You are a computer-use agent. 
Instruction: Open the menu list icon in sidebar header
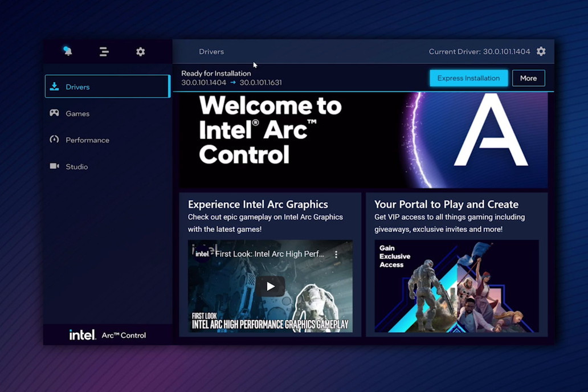coord(104,51)
